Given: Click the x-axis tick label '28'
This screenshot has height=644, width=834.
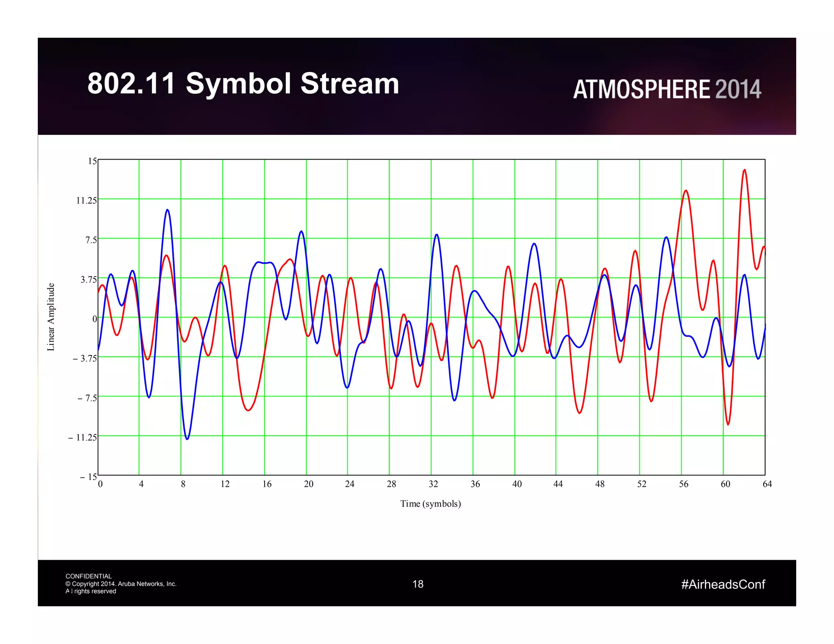Looking at the screenshot, I should [x=391, y=484].
